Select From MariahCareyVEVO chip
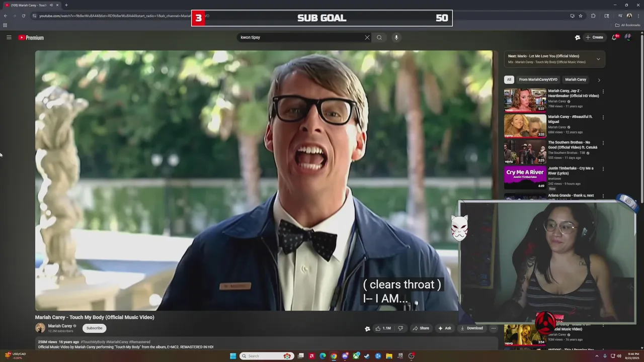The height and width of the screenshot is (362, 644). (538, 79)
